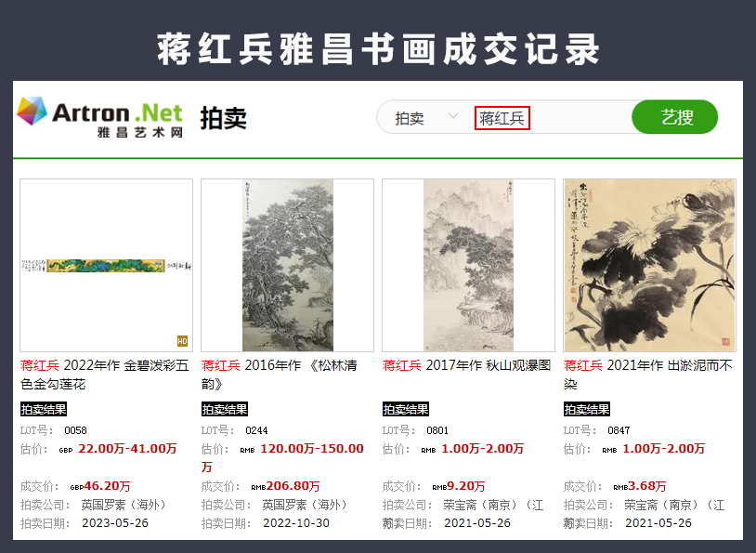Screen dimensions: 756x553
Task: Open the 拍卖 search category dropdown
Action: (425, 118)
